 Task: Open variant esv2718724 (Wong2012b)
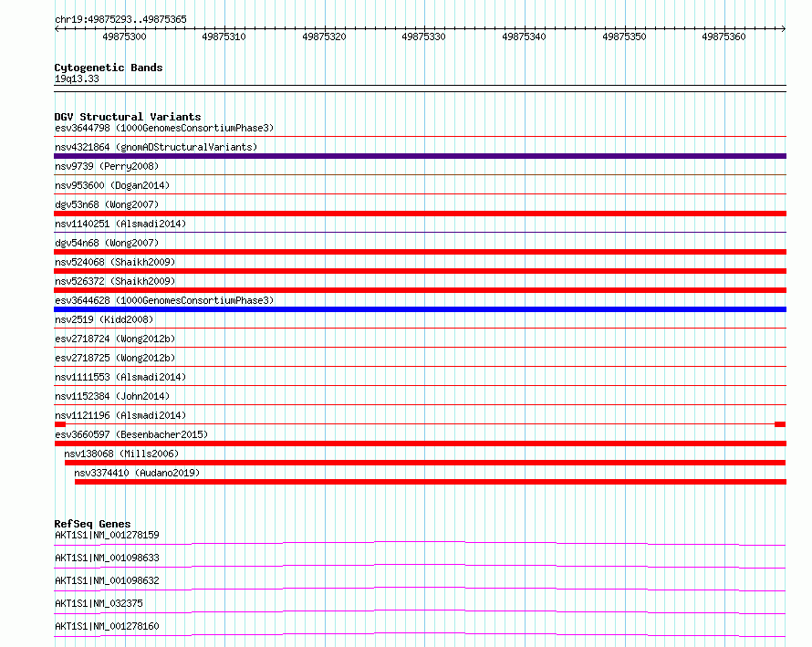point(115,339)
